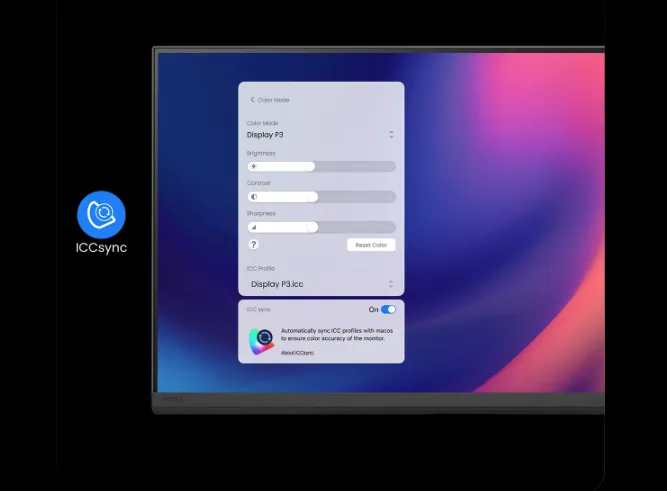Click the sharpness triangle icon
Image resolution: width=667 pixels, height=491 pixels.
pos(254,227)
